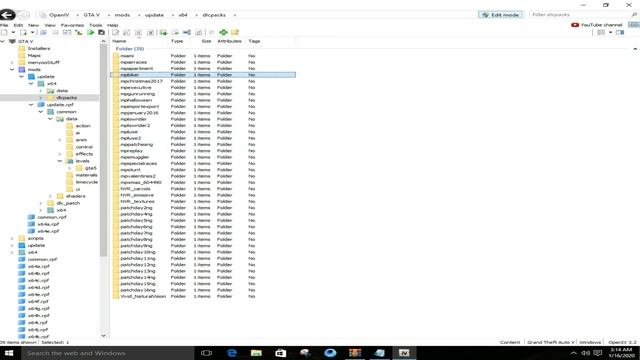Image resolution: width=640 pixels, height=360 pixels.
Task: Click the OpenIV breadcrumb segment
Action: (59, 15)
